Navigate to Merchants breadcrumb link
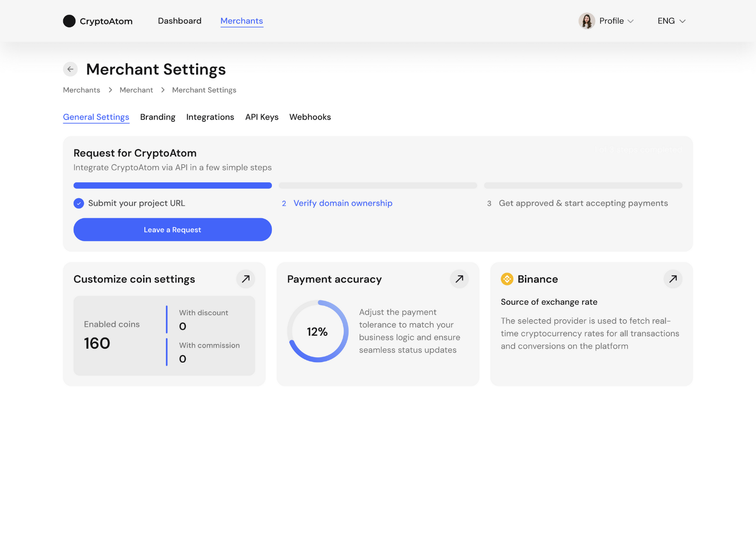This screenshot has height=538, width=756. coord(81,90)
